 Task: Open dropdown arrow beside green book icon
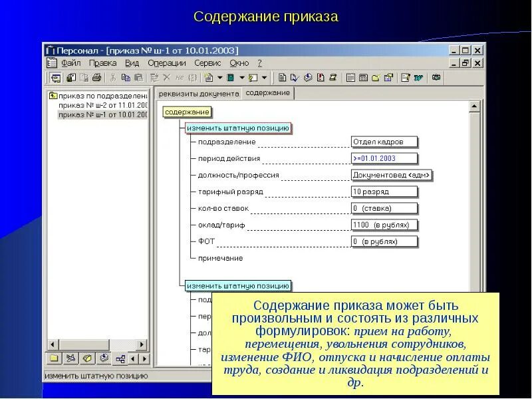242,78
